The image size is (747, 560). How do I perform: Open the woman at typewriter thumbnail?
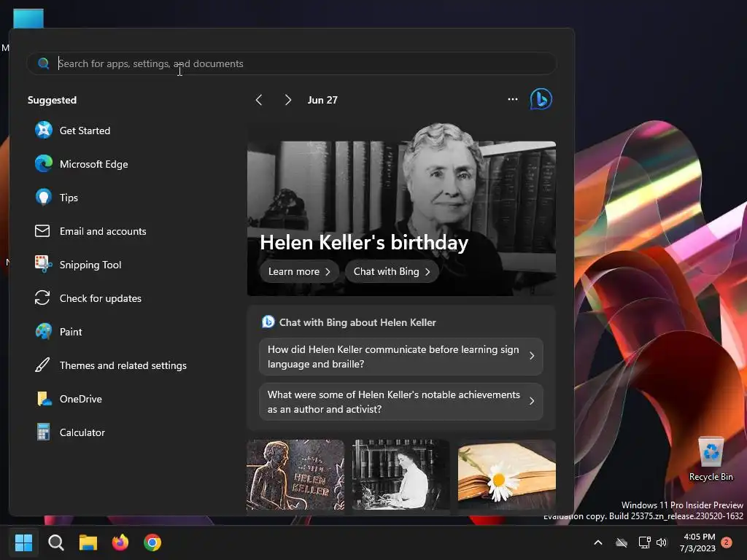tap(400, 475)
